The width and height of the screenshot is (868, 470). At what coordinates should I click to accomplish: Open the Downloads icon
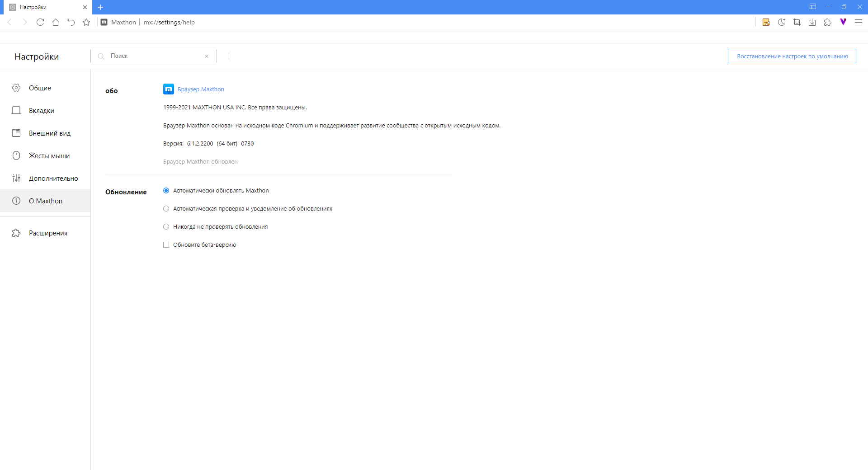pos(812,22)
